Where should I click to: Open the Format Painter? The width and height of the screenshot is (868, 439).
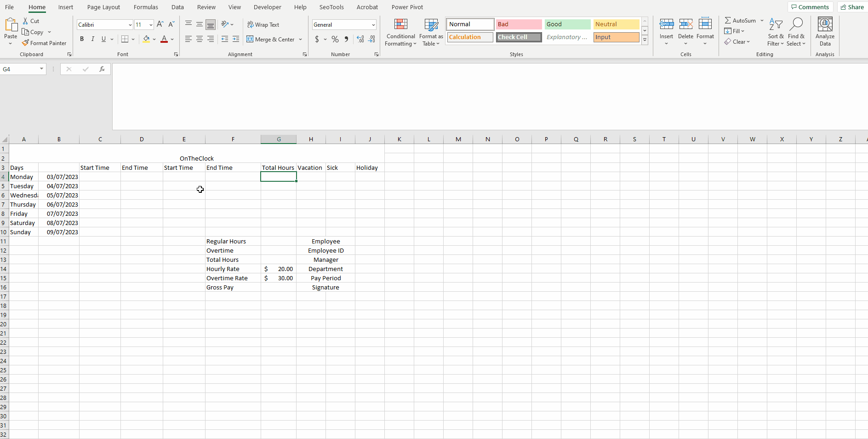point(44,43)
